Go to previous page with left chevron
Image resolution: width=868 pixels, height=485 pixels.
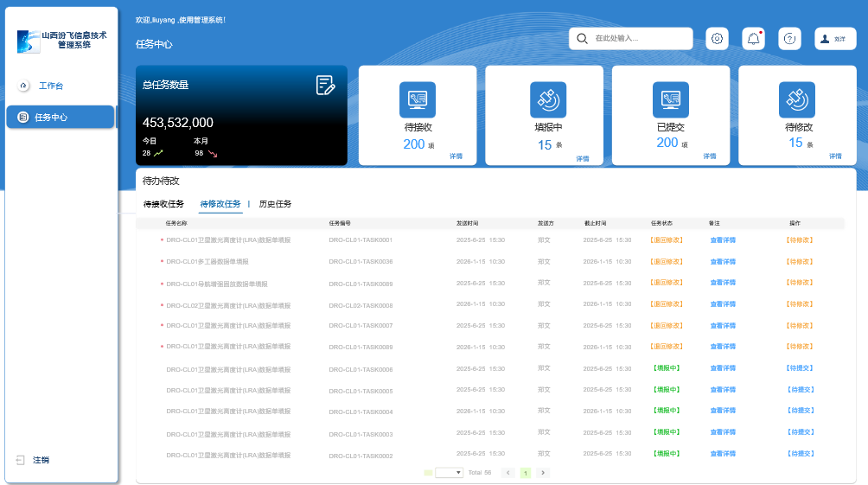[508, 473]
